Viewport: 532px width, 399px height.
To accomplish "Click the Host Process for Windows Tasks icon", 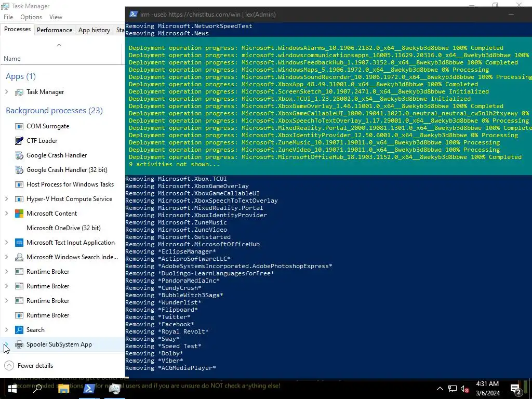I will click(x=19, y=184).
